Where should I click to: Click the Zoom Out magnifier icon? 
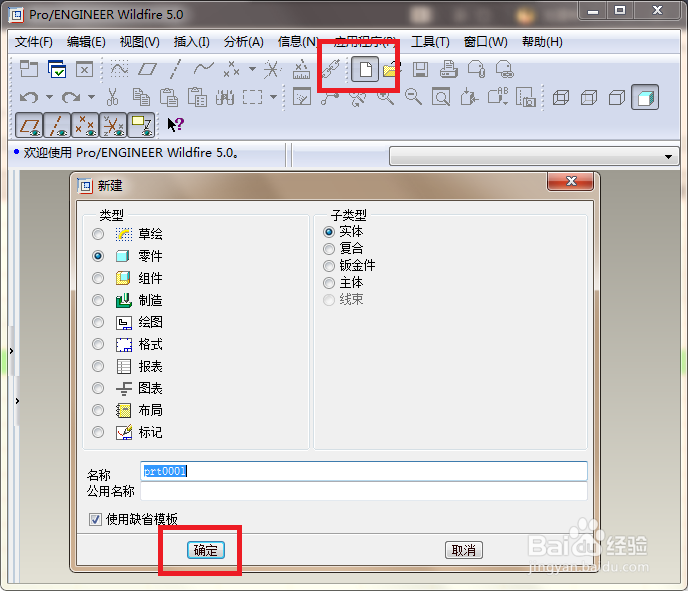(x=413, y=97)
